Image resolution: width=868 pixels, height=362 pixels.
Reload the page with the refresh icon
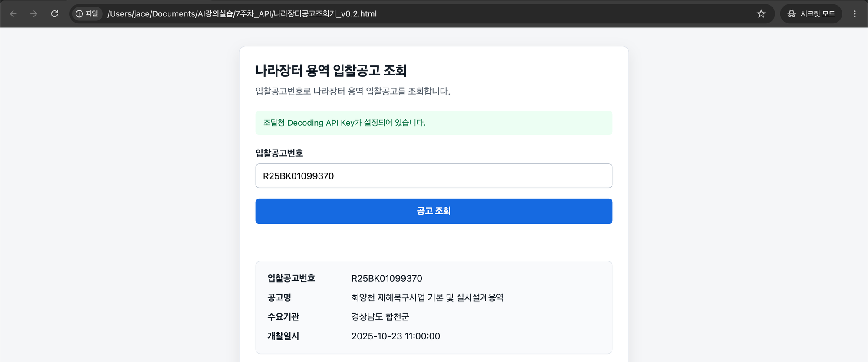(x=55, y=14)
